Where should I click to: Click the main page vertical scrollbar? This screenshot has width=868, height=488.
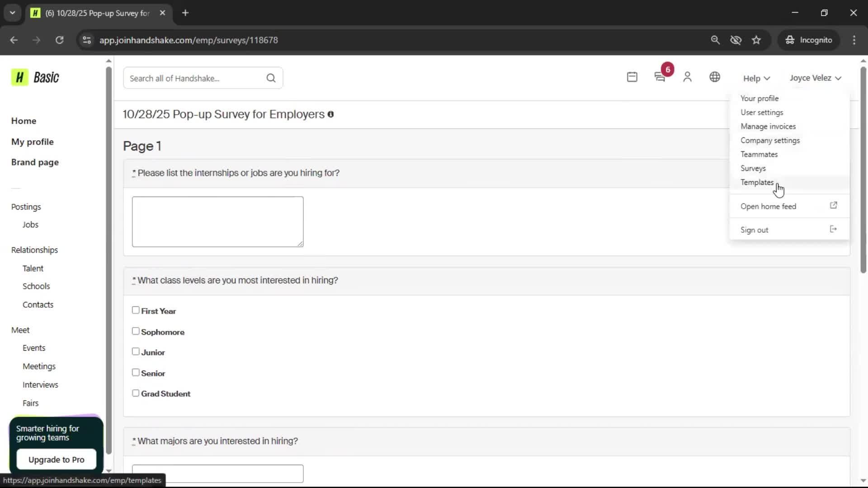tap(863, 169)
